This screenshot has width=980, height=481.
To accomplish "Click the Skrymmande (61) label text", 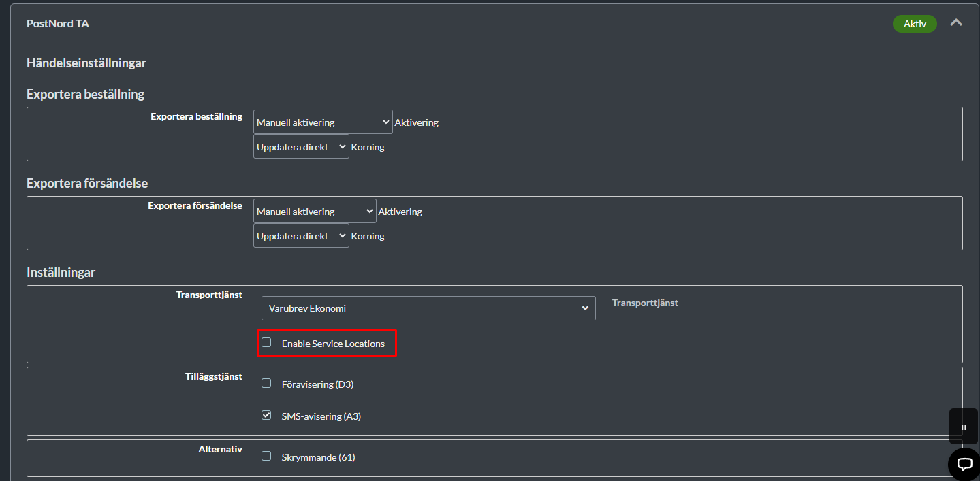I will [x=318, y=457].
